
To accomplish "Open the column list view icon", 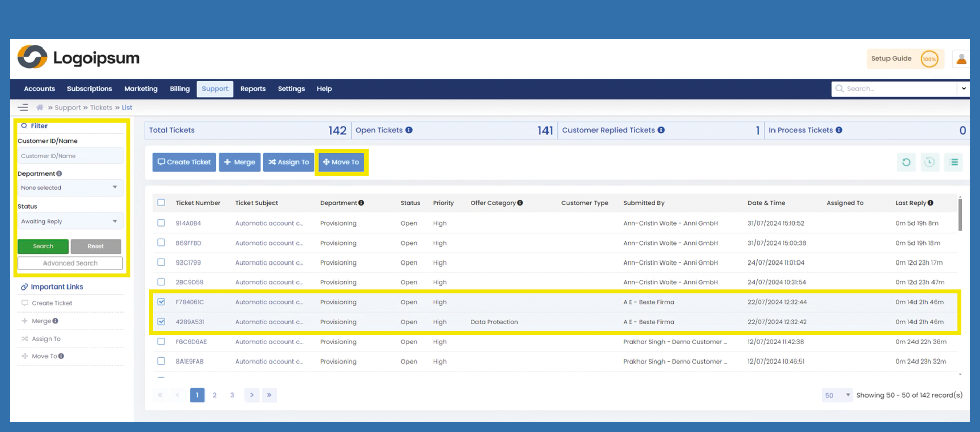I will 953,162.
